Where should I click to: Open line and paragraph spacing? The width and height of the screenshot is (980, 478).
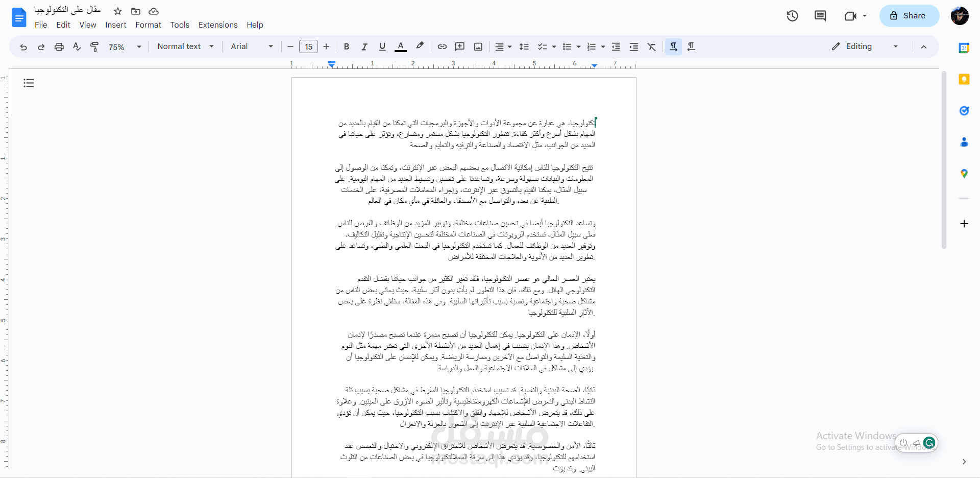(524, 46)
